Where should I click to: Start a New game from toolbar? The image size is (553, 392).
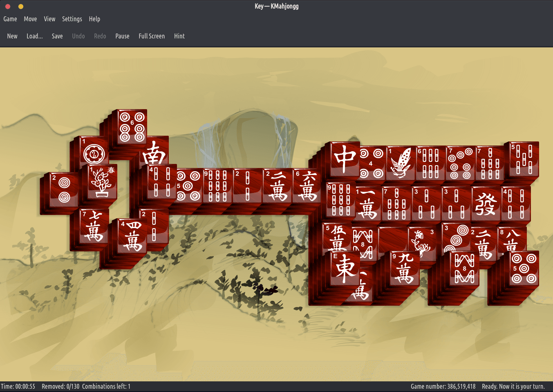tap(12, 36)
